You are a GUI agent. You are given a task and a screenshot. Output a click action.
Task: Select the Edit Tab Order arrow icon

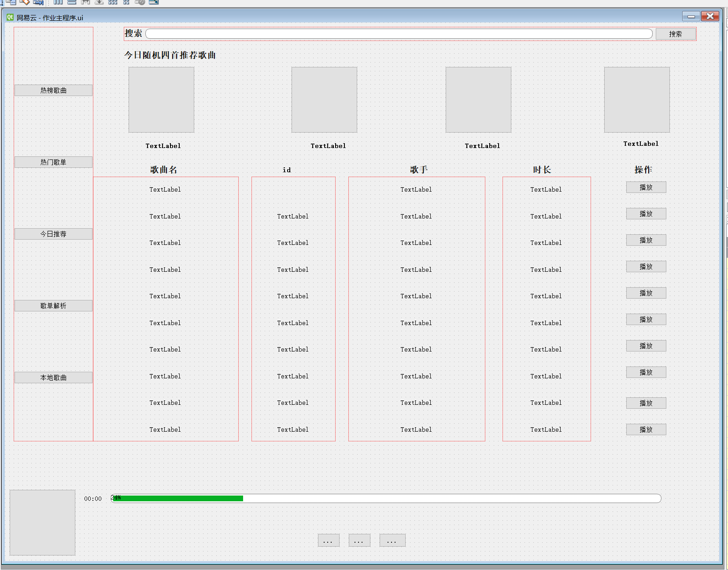point(39,3)
